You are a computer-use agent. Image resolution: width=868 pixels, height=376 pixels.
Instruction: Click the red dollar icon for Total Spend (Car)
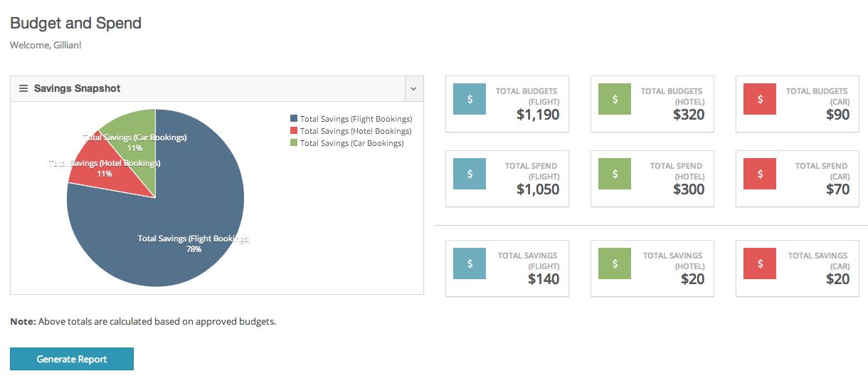760,174
